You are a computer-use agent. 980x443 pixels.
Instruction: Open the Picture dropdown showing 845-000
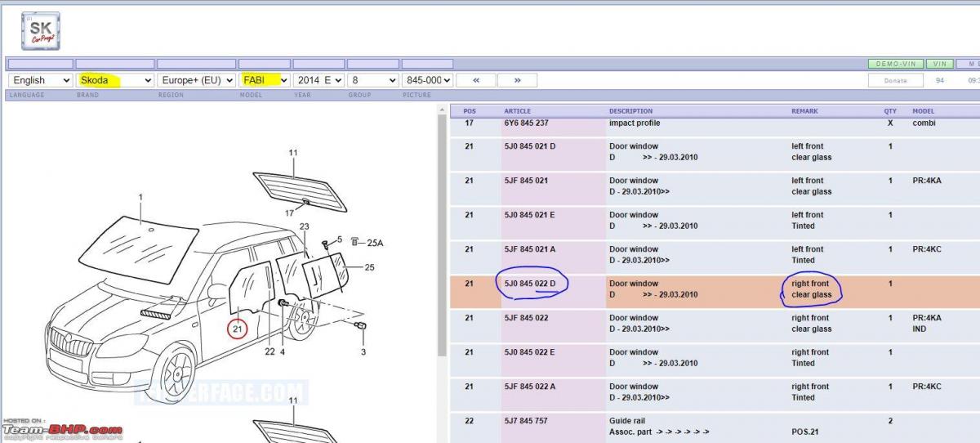[x=427, y=80]
